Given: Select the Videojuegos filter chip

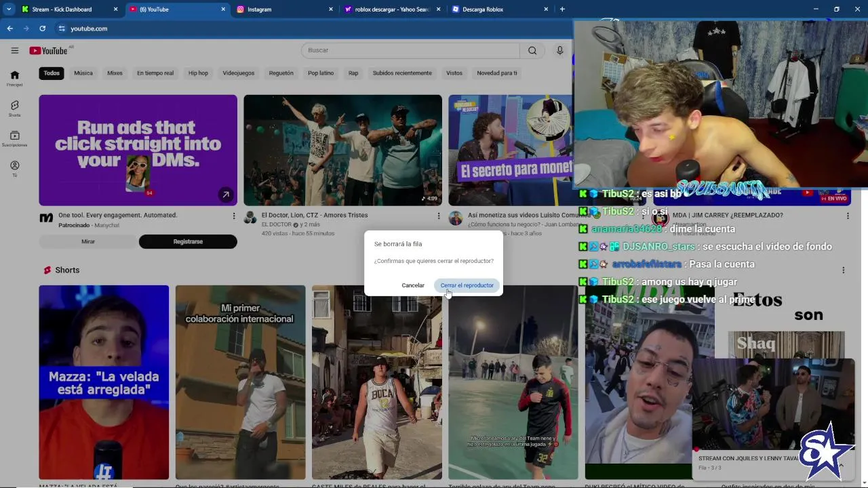Looking at the screenshot, I should tap(239, 73).
